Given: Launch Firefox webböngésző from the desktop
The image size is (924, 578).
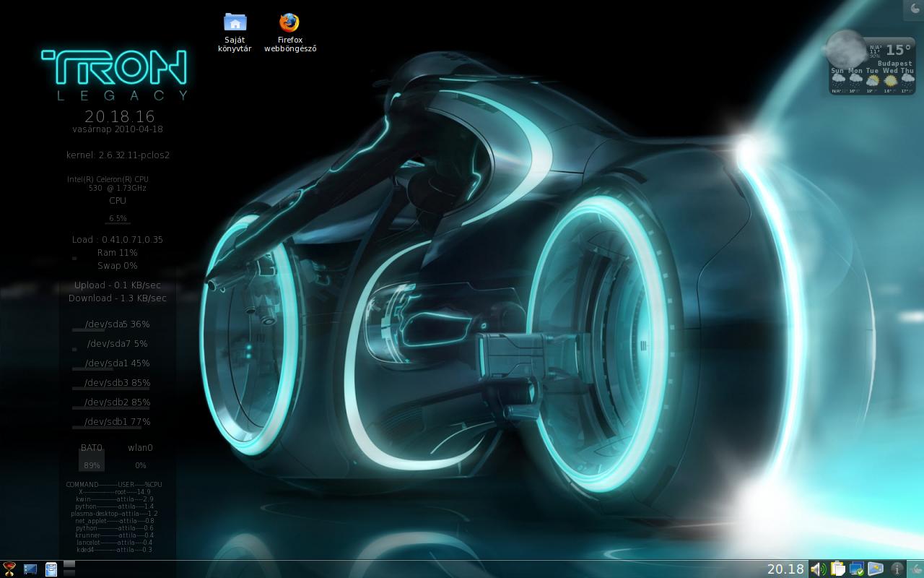Looking at the screenshot, I should click(289, 33).
